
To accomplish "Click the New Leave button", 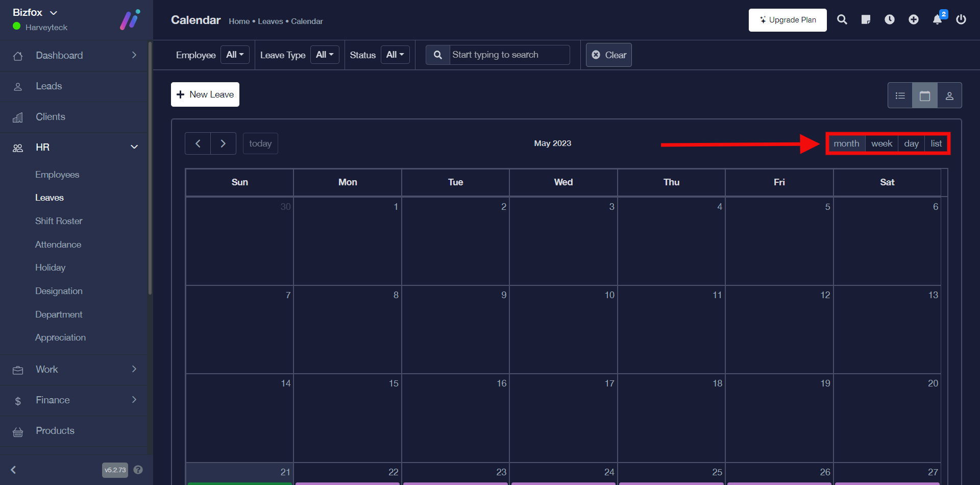I will [x=205, y=94].
